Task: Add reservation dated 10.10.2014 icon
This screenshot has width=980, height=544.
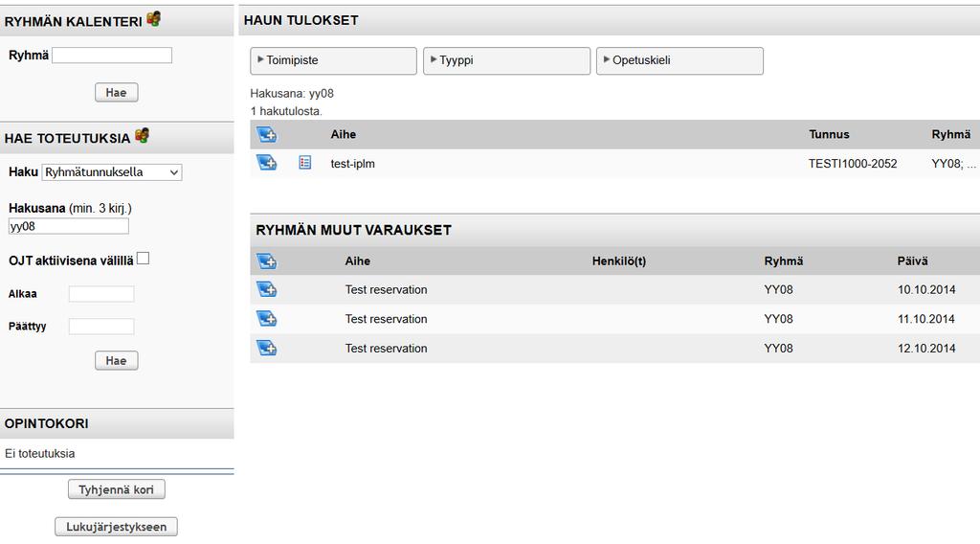Action: [267, 289]
